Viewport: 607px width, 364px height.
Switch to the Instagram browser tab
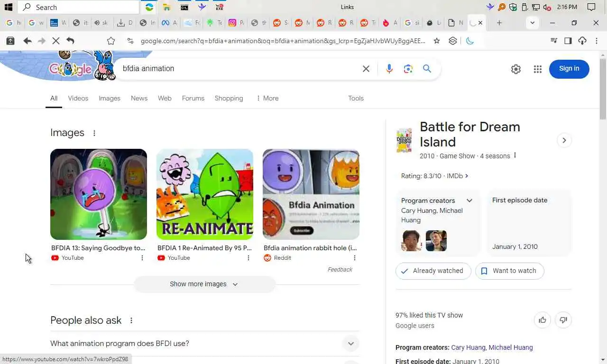point(236,23)
